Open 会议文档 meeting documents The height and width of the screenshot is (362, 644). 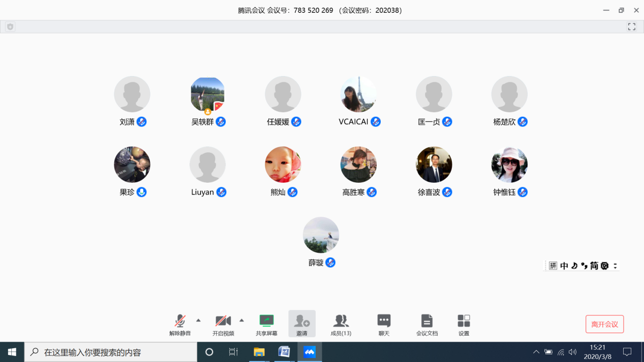[x=427, y=325]
